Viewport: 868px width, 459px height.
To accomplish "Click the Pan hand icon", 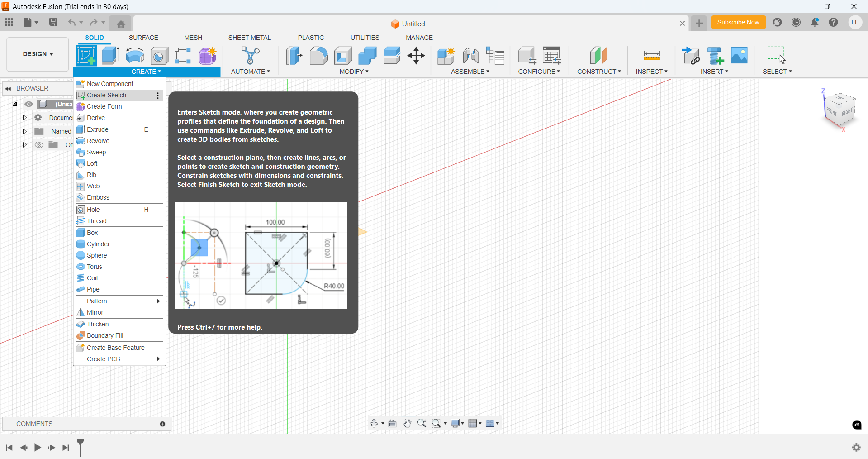I will (x=407, y=423).
